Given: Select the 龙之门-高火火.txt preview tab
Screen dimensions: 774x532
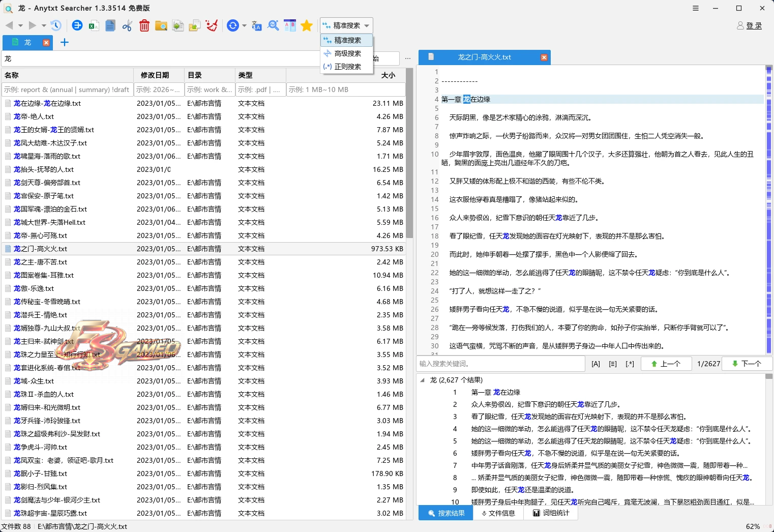Looking at the screenshot, I should (x=484, y=57).
